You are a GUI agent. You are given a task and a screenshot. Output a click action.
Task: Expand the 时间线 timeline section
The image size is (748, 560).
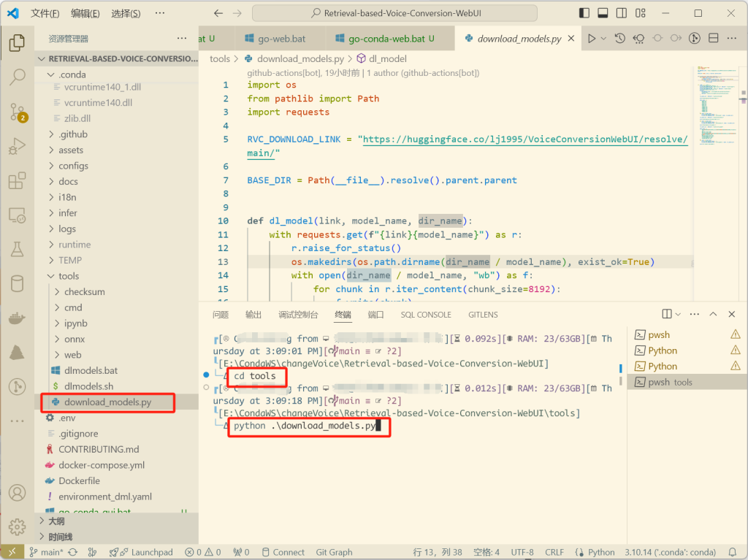pos(60,537)
